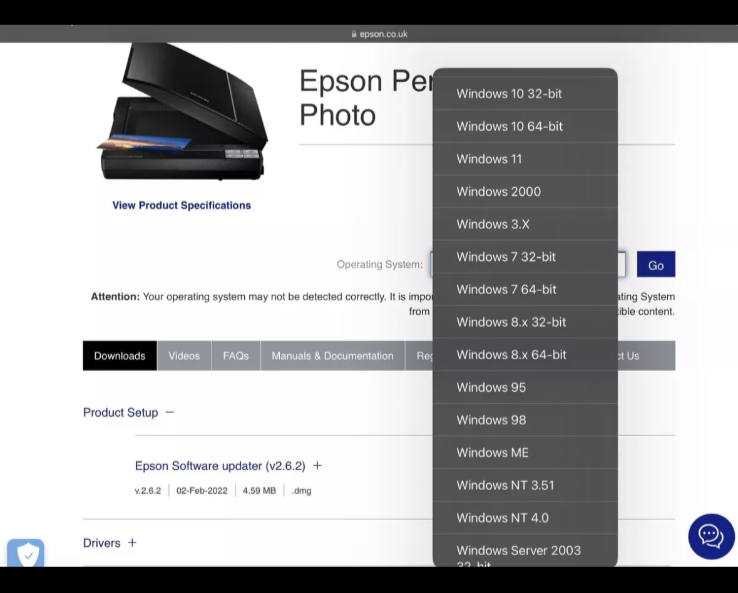Open View Product Specifications link

click(x=181, y=205)
